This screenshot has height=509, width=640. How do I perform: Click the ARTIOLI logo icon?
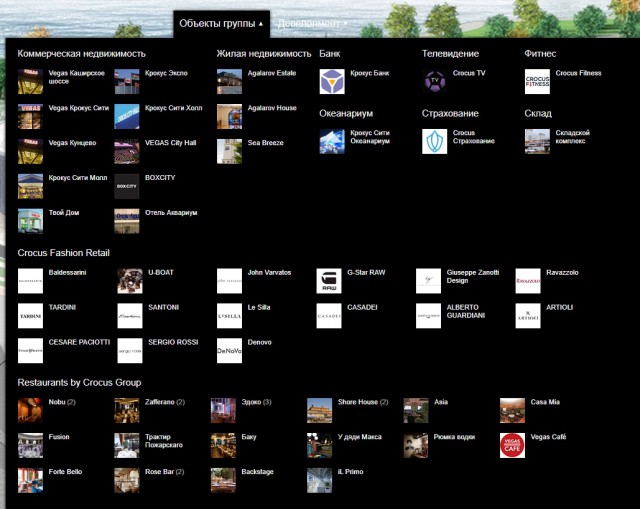pyautogui.click(x=528, y=316)
